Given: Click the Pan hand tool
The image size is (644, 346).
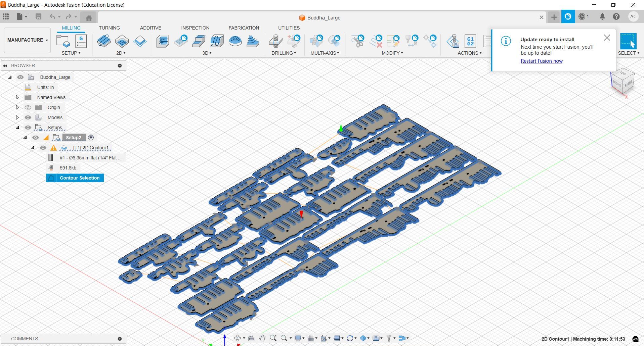Looking at the screenshot, I should coord(262,338).
